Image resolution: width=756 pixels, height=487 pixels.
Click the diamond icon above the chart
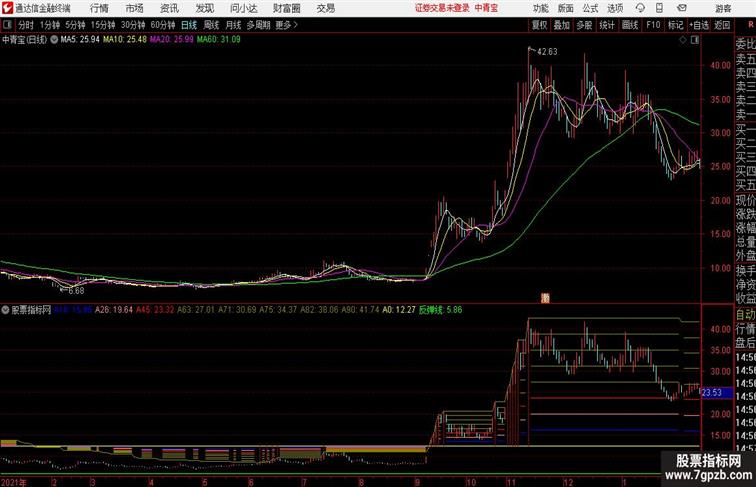tap(683, 40)
